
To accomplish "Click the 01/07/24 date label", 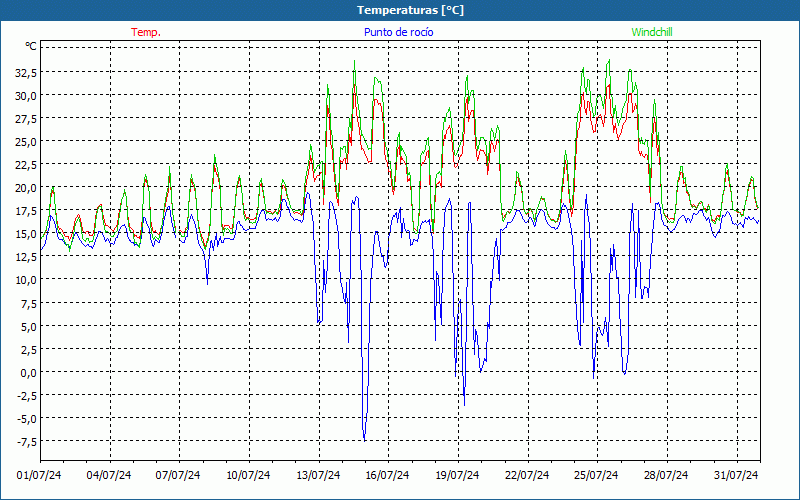I will point(39,475).
